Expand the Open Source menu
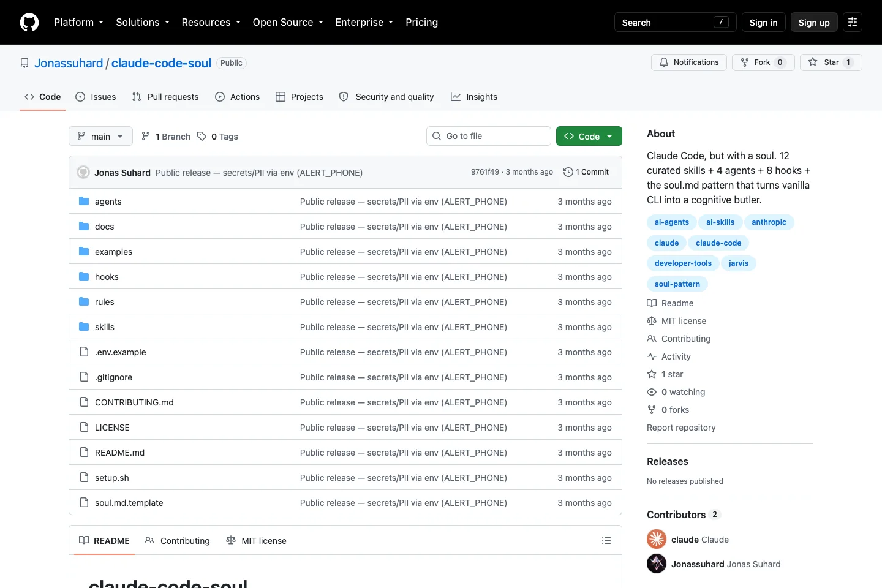This screenshot has width=882, height=588. pyautogui.click(x=288, y=22)
